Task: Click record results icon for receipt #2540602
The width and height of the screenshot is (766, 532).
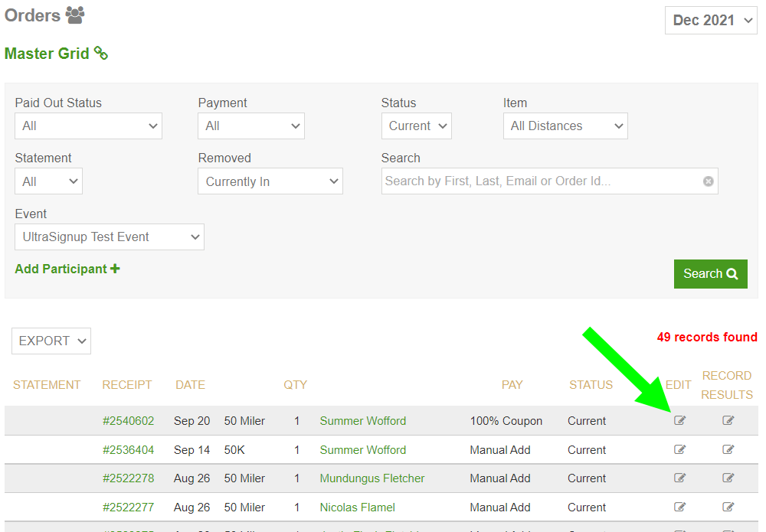Action: 728,420
